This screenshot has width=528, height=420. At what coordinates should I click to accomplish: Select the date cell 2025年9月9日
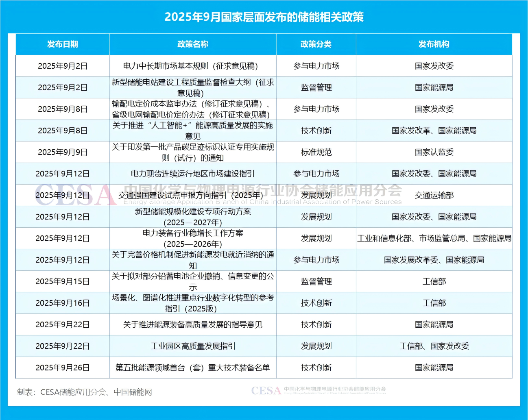(x=63, y=152)
